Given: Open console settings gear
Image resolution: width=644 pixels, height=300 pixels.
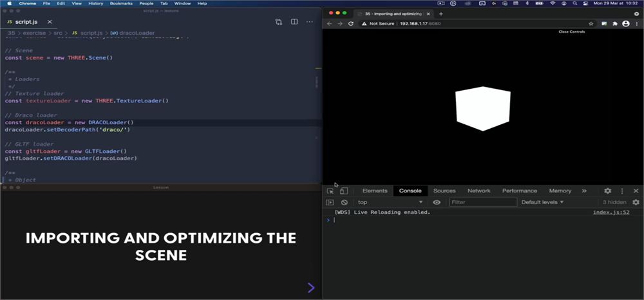Looking at the screenshot, I should pyautogui.click(x=636, y=202).
